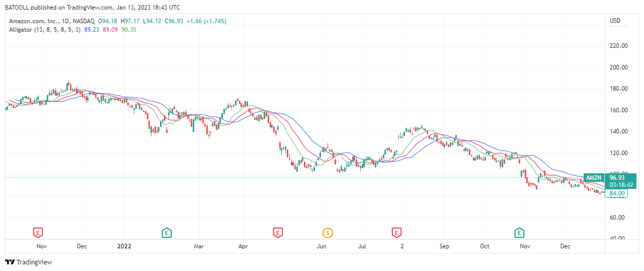The height and width of the screenshot is (271, 644).
Task: Click the 200.00 level on the price axis
Action: point(618,67)
